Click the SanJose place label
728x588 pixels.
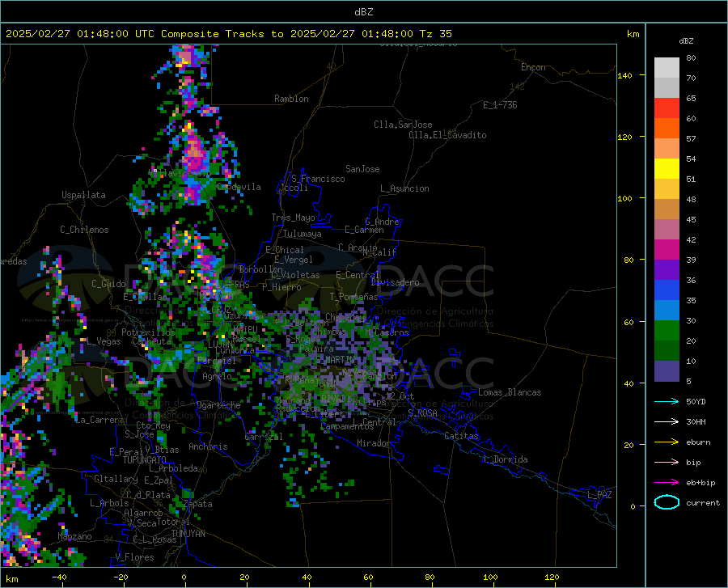point(362,169)
